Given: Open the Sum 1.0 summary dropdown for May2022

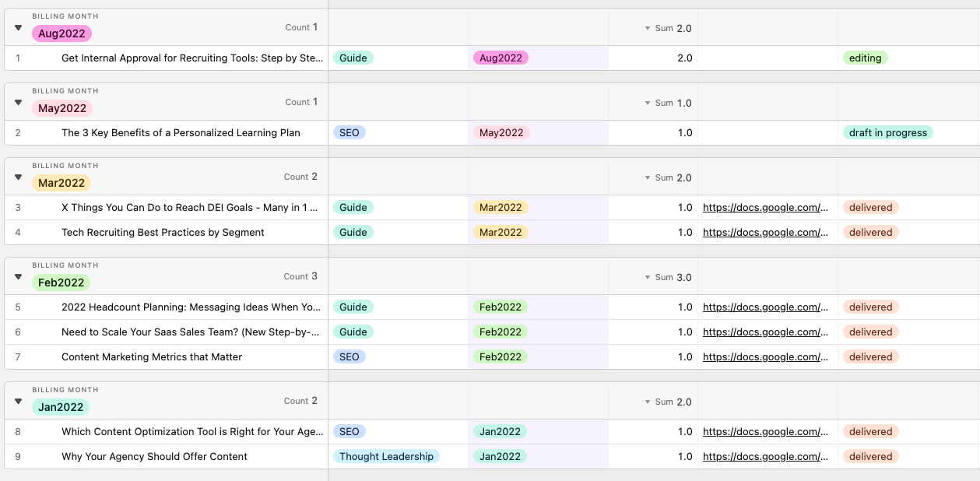Looking at the screenshot, I should [x=668, y=104].
